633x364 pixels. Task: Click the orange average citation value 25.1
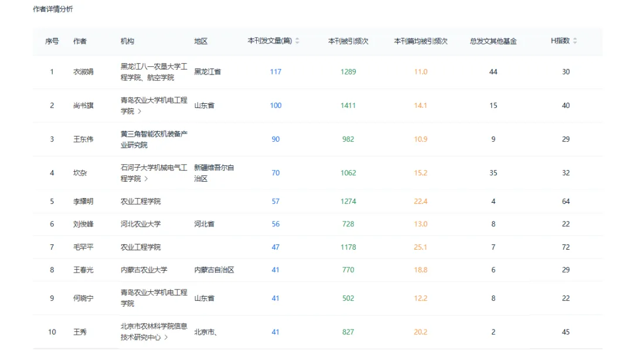[x=420, y=247]
